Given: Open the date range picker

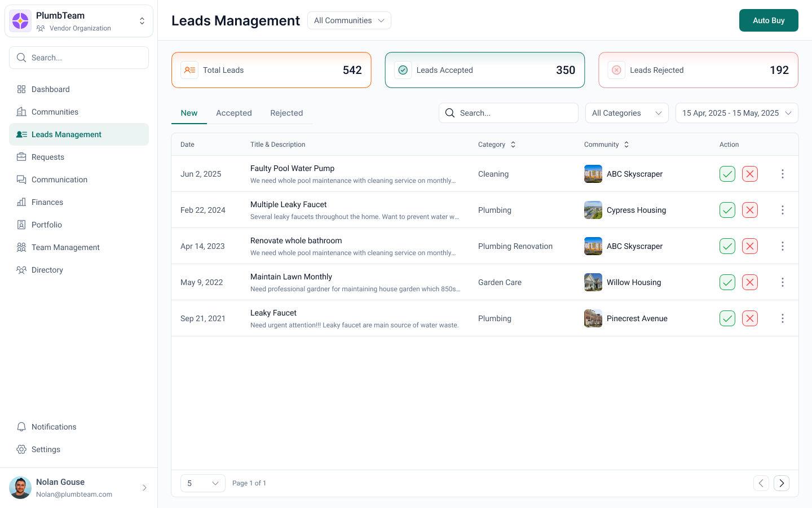Looking at the screenshot, I should (736, 113).
